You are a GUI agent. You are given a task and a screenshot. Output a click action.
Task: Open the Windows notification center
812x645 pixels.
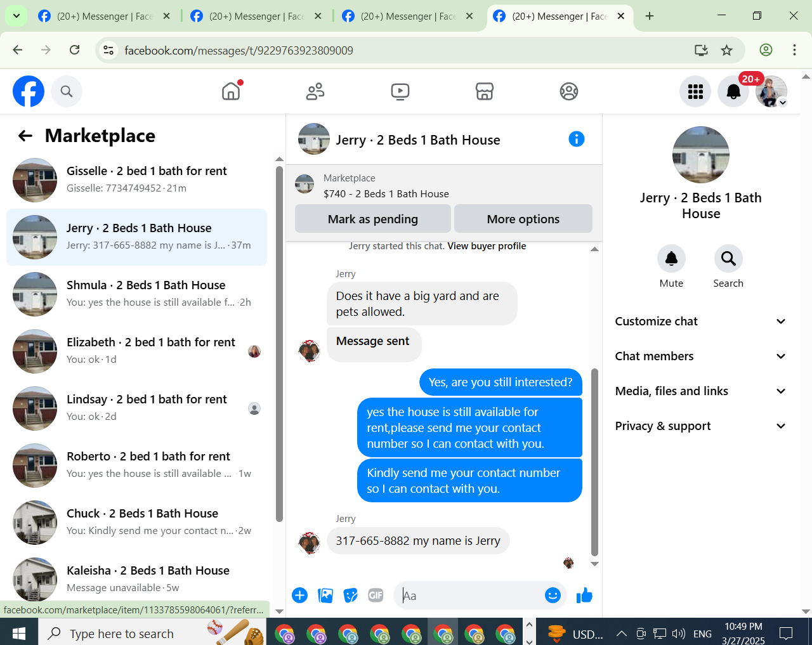tap(786, 634)
